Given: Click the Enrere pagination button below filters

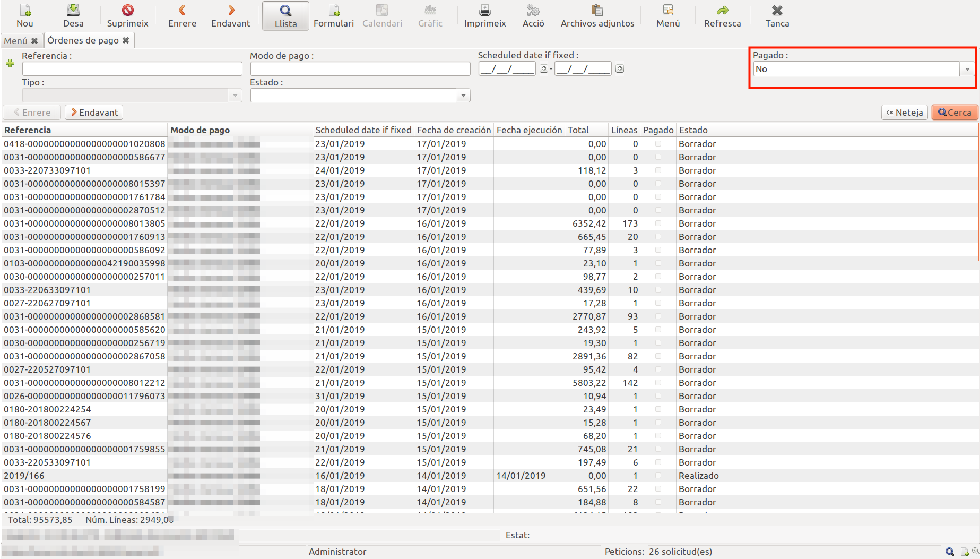Looking at the screenshot, I should 32,113.
